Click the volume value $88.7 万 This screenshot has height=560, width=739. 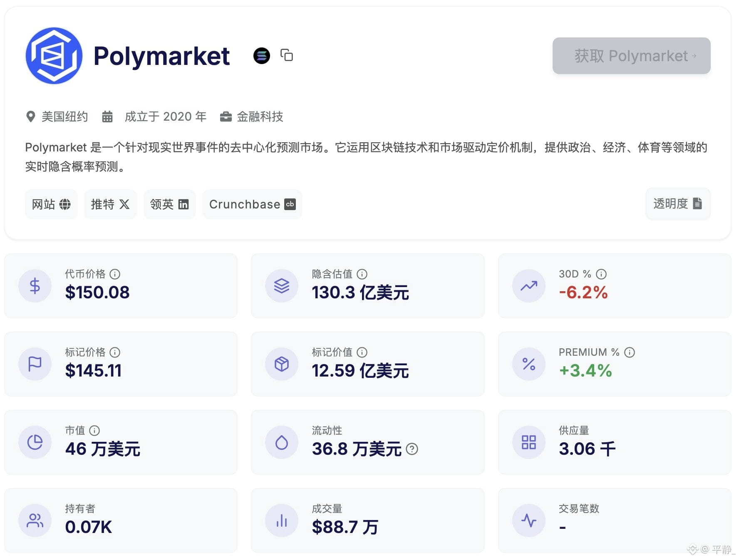(345, 527)
